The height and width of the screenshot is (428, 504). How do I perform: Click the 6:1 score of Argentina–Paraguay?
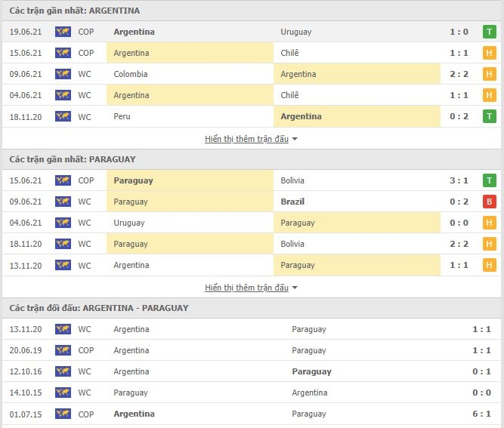pyautogui.click(x=481, y=414)
